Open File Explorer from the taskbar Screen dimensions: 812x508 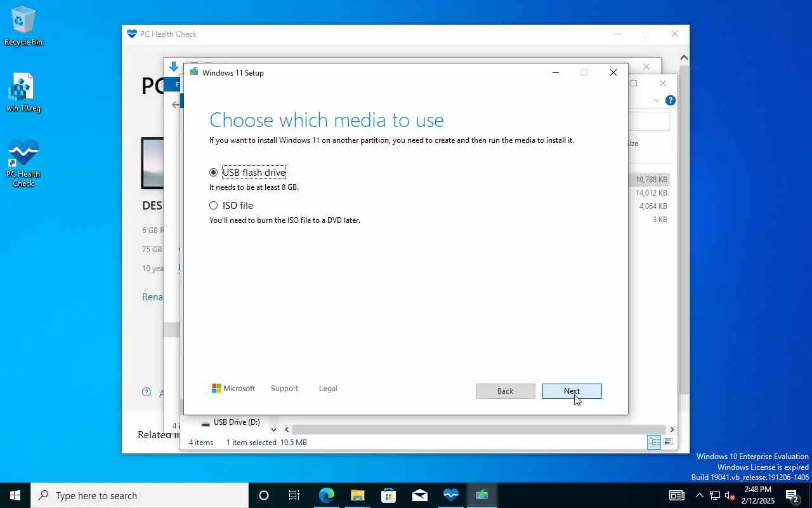357,495
